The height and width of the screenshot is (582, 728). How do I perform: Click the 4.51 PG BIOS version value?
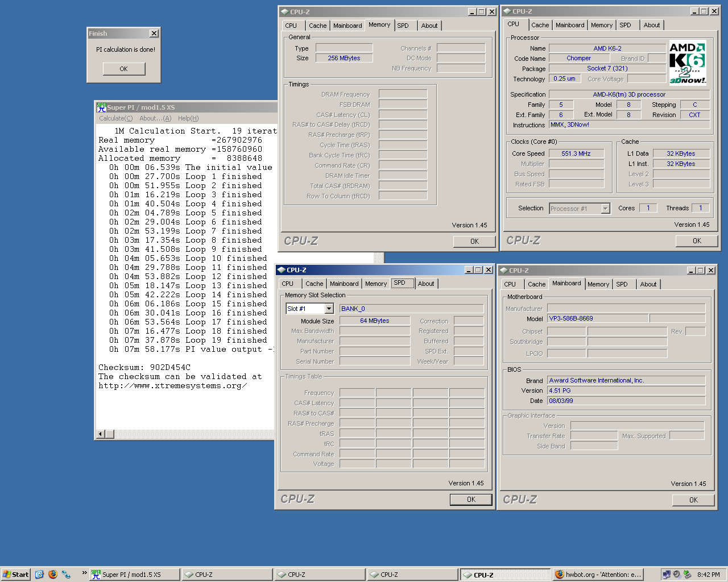click(x=626, y=390)
